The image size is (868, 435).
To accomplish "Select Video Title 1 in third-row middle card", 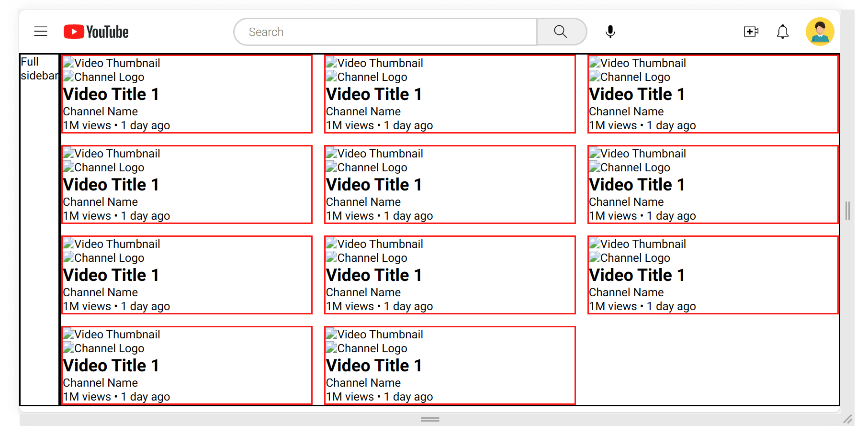I will tap(373, 275).
